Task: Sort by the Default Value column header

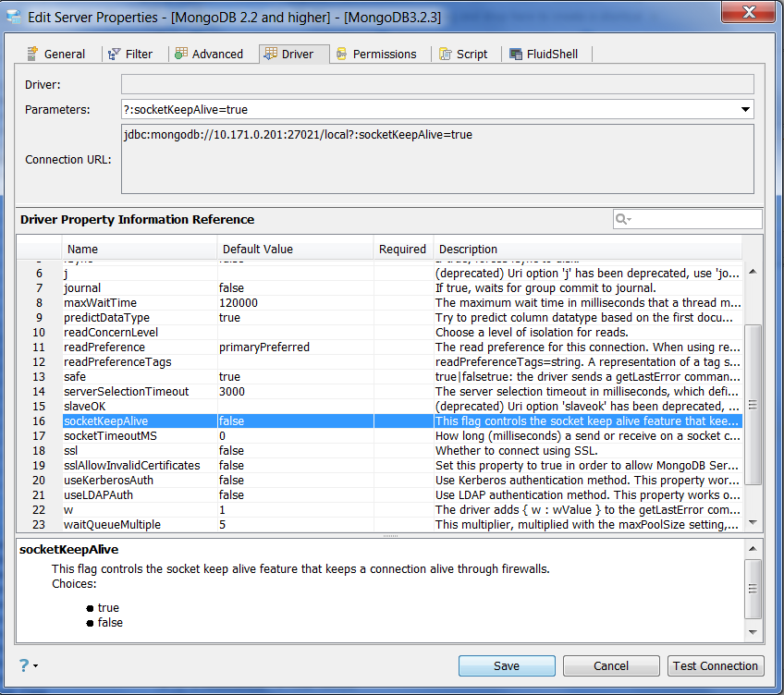Action: coord(295,249)
